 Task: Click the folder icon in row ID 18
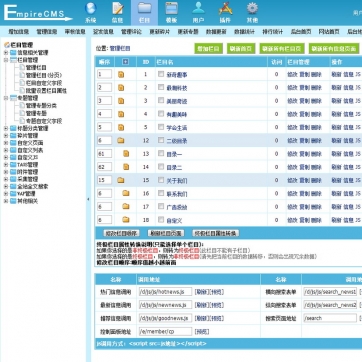126,220
